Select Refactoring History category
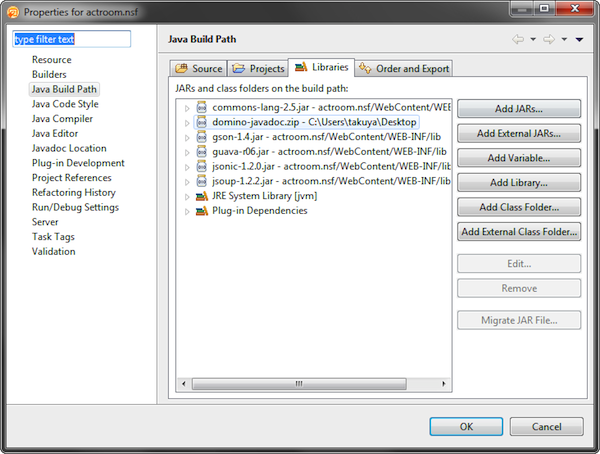The height and width of the screenshot is (454, 600). 73,193
